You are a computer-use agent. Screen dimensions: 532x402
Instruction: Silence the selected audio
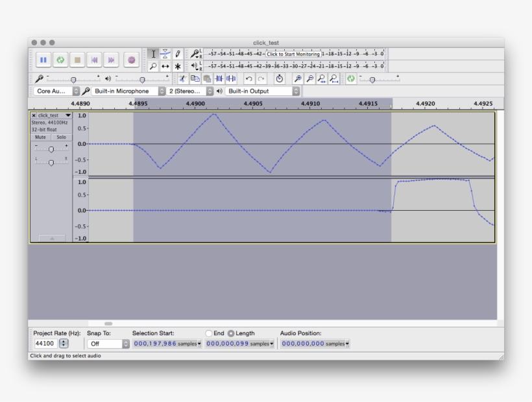pos(232,78)
